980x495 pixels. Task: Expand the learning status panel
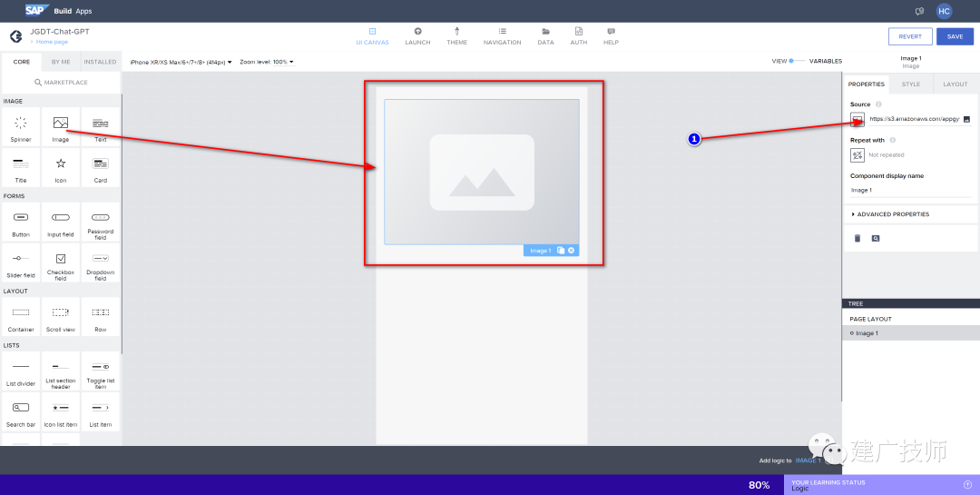coord(968,485)
